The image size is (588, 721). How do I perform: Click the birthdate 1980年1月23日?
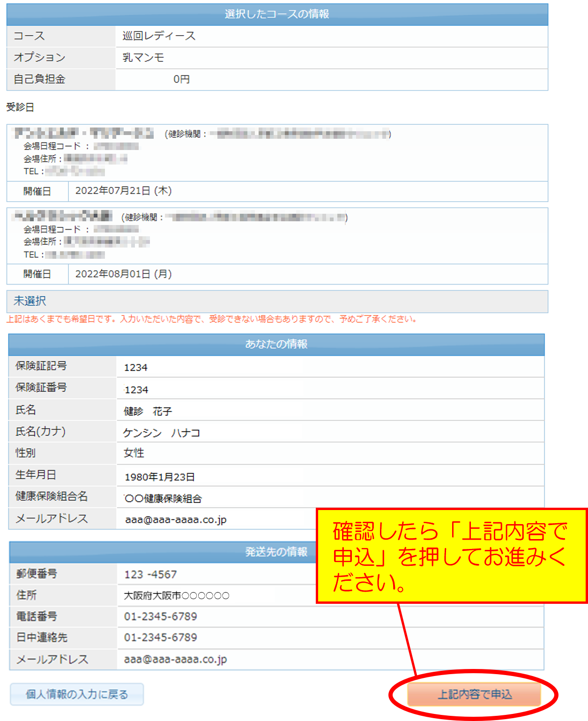[160, 477]
